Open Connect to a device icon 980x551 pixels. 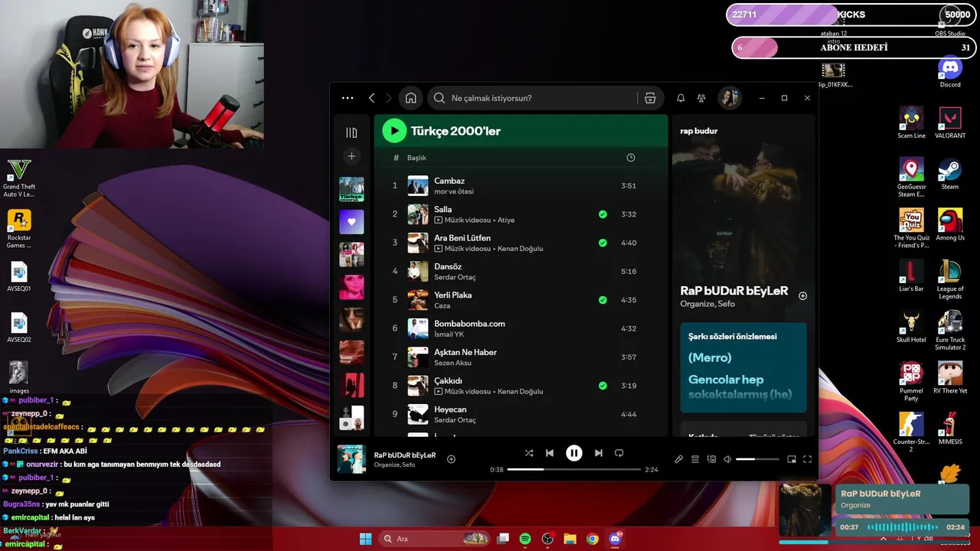[x=711, y=459]
